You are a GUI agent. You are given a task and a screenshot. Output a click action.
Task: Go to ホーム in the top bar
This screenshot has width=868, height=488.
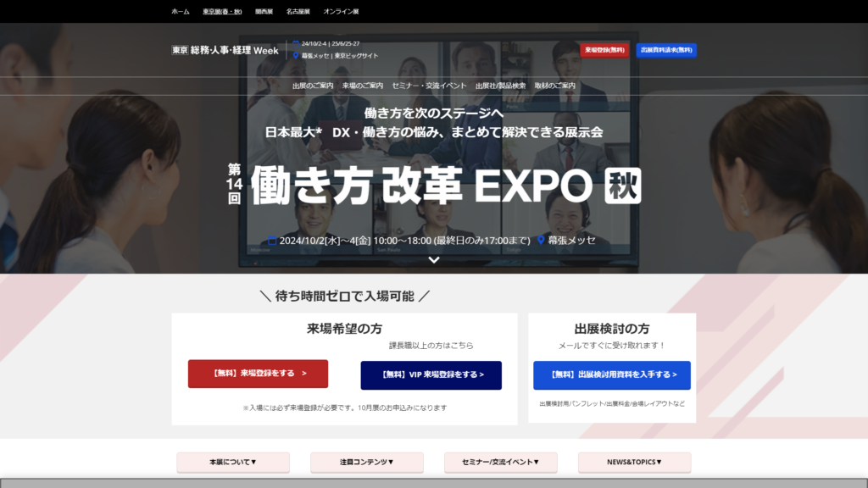[x=181, y=12]
